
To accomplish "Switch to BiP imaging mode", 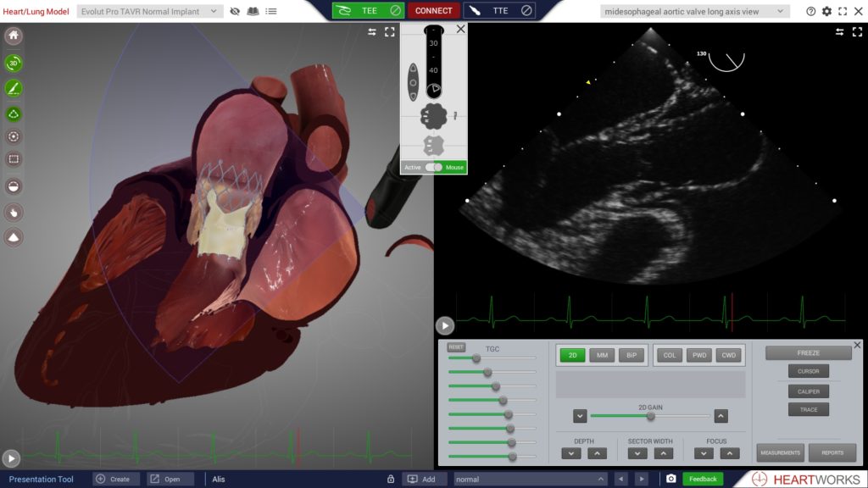I will 632,355.
